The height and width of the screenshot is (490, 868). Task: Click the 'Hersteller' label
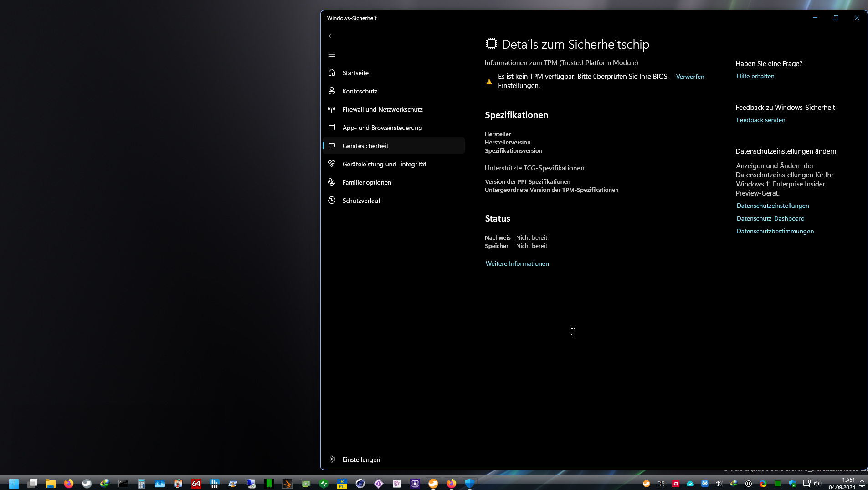(498, 134)
